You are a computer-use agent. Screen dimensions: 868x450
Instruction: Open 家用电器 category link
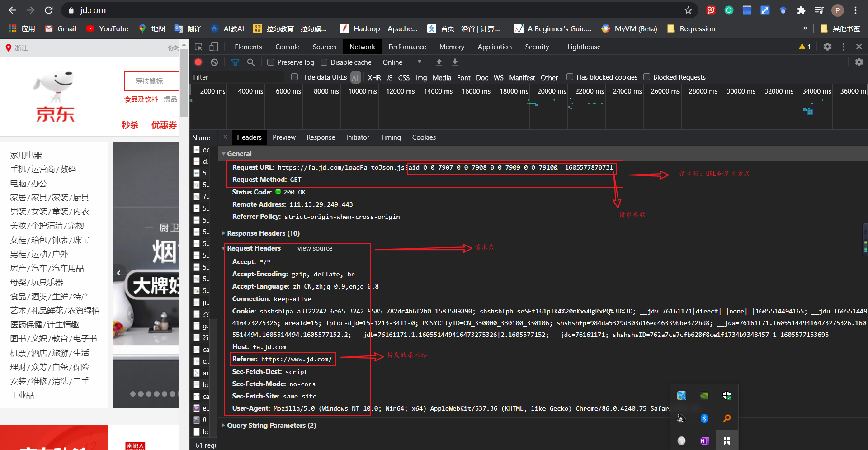26,155
